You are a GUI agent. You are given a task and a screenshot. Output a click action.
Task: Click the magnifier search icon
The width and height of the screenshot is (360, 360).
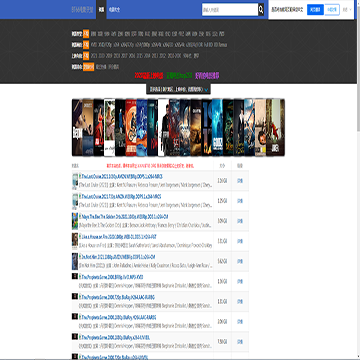261,10
